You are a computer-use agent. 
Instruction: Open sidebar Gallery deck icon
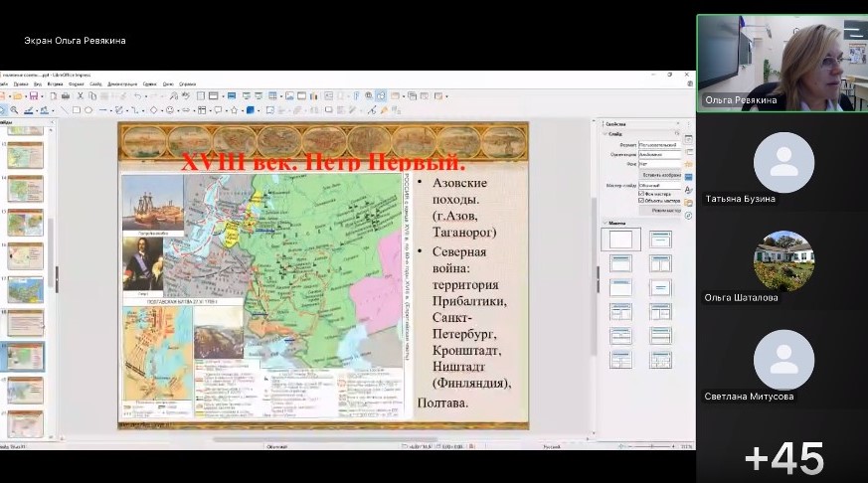pos(688,203)
